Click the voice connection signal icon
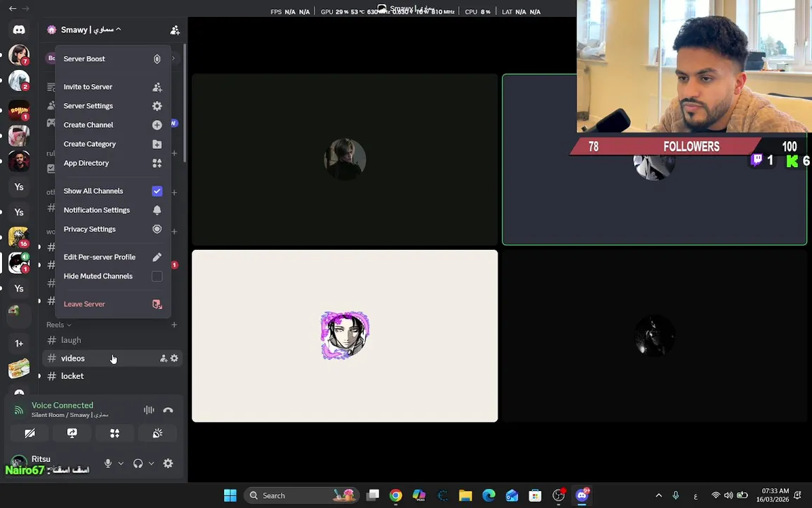The height and width of the screenshot is (508, 812). click(x=18, y=410)
